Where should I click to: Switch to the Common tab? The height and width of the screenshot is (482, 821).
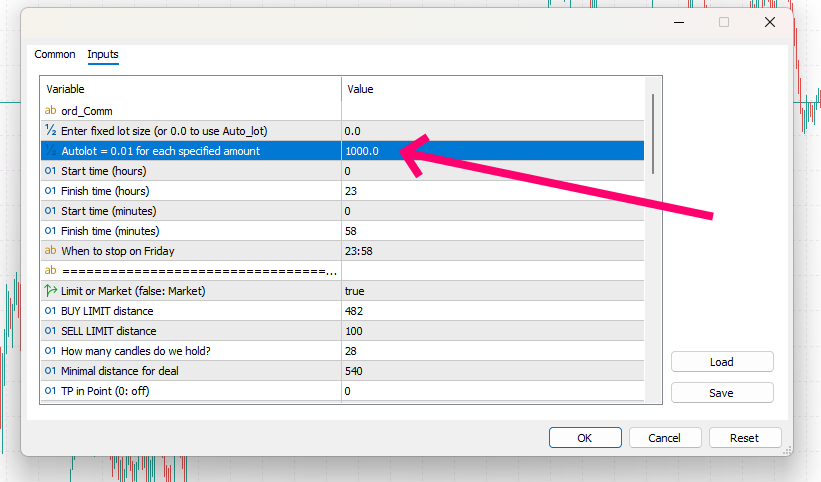(55, 55)
